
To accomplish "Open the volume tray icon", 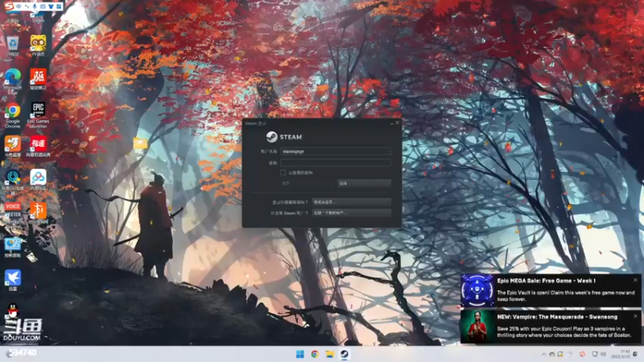I will click(603, 354).
